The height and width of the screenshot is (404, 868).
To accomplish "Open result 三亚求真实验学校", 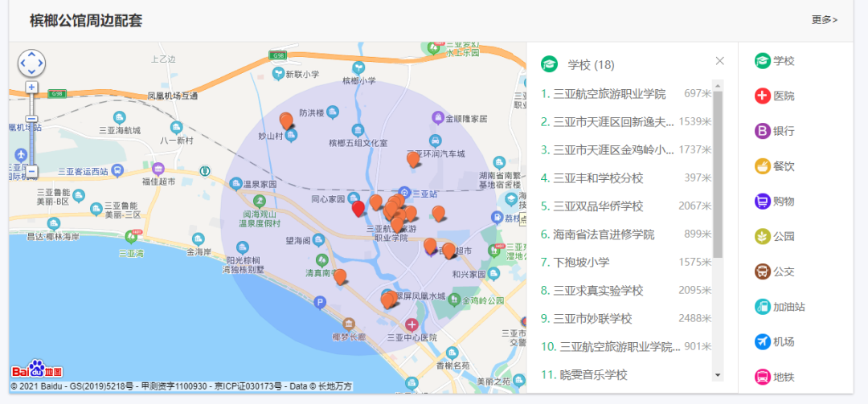I will tap(626, 291).
